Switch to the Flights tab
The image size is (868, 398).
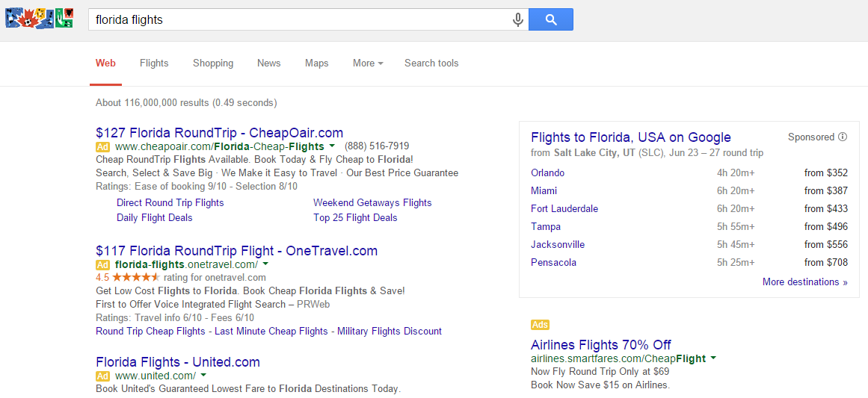(x=154, y=63)
